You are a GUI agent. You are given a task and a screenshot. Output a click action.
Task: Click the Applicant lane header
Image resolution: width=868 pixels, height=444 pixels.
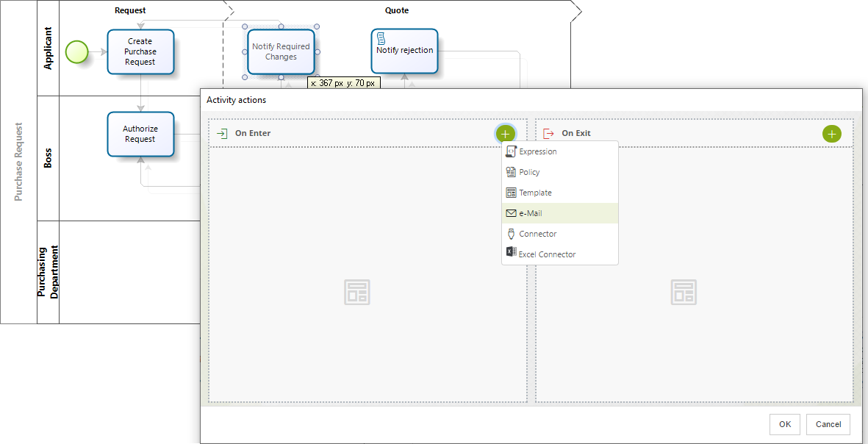pos(48,49)
